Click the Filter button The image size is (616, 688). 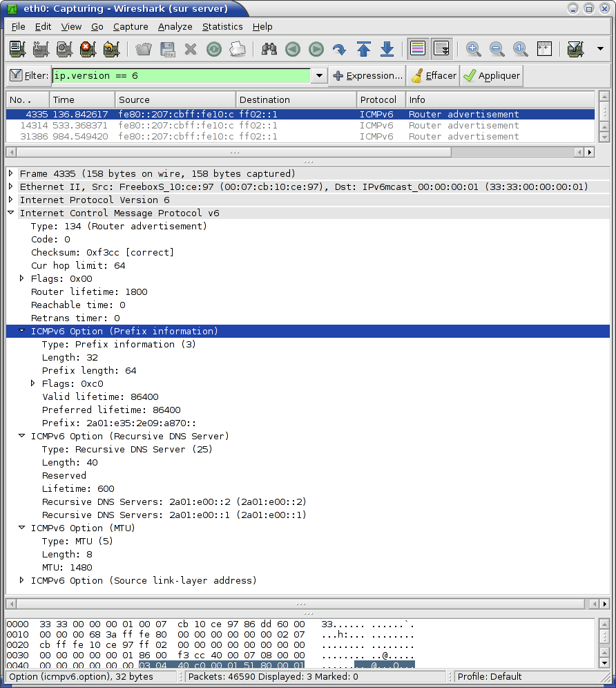30,75
